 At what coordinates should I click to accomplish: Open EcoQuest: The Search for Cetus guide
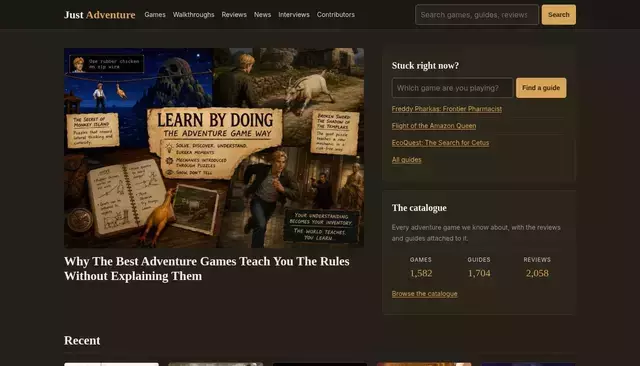click(440, 143)
